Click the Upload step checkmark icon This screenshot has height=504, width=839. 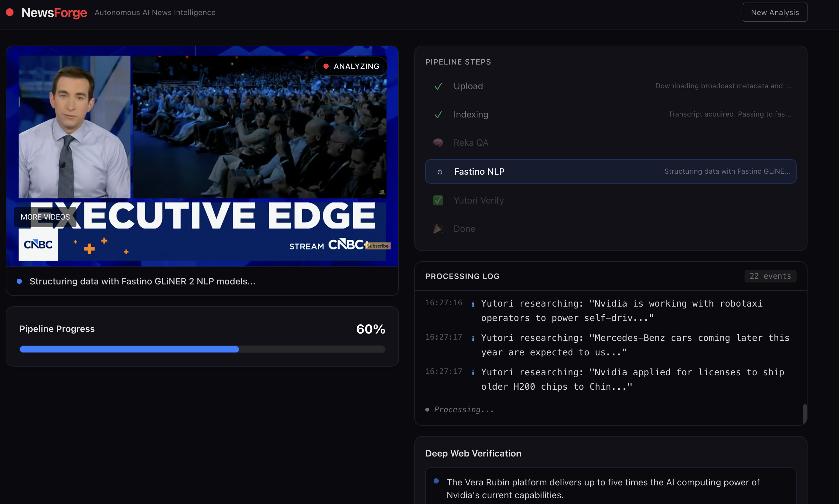click(438, 86)
